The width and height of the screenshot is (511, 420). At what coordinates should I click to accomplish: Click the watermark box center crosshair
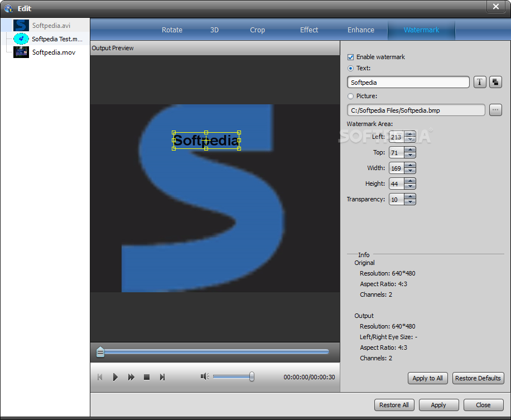(206, 141)
